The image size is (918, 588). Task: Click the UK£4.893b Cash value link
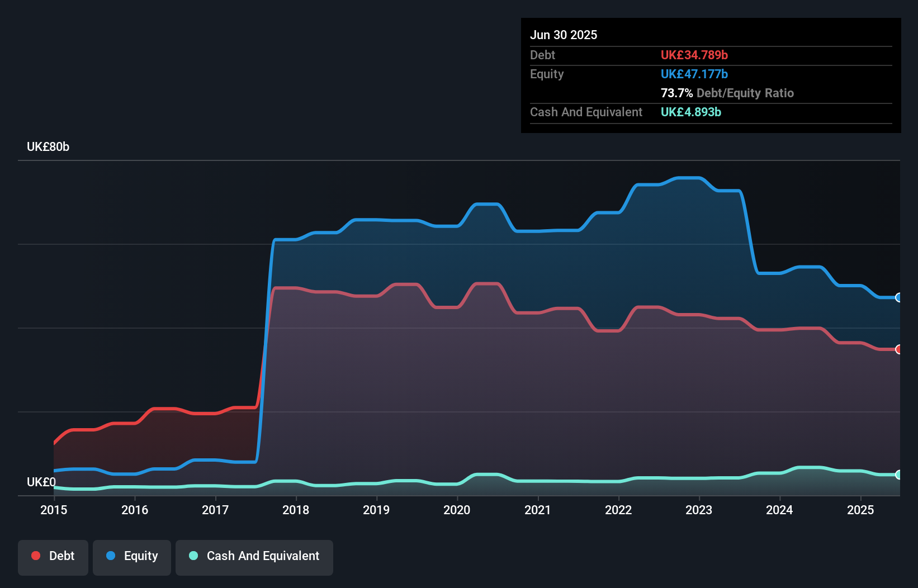click(x=692, y=112)
